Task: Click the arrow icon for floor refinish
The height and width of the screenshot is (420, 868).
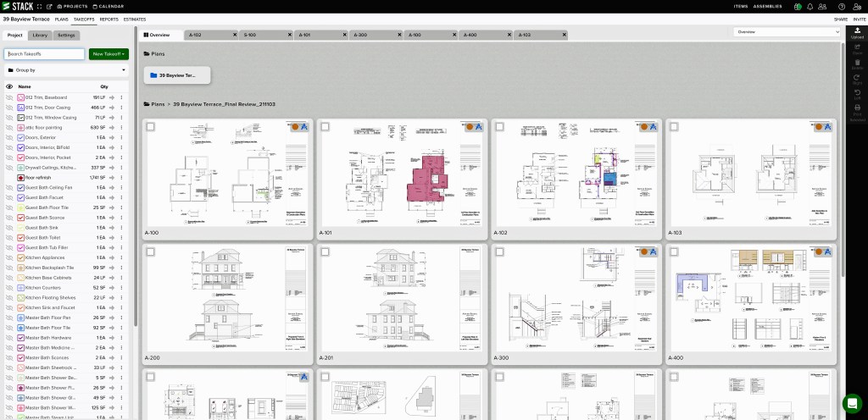Action: (x=112, y=178)
